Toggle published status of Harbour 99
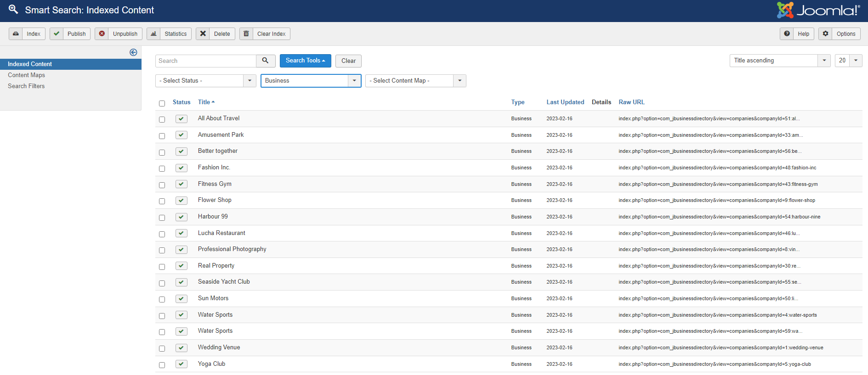The height and width of the screenshot is (375, 868). pyautogui.click(x=182, y=217)
